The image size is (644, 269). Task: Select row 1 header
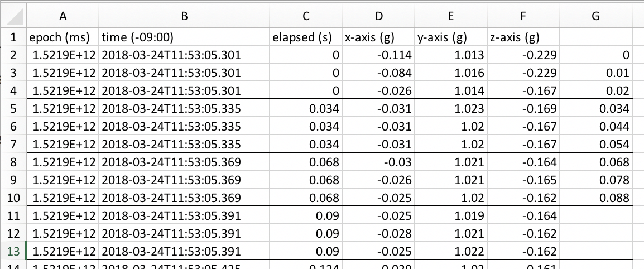click(x=14, y=37)
